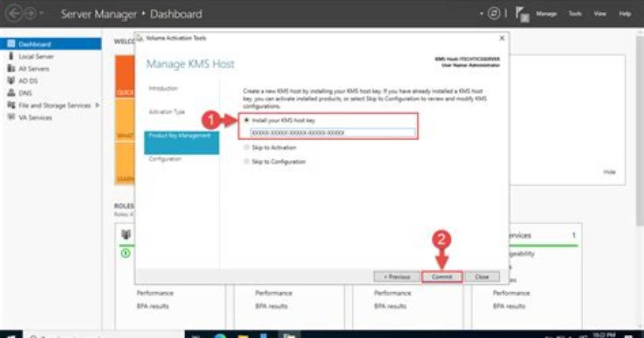The height and width of the screenshot is (338, 644).
Task: Click the All Servers icon
Action: [11, 68]
